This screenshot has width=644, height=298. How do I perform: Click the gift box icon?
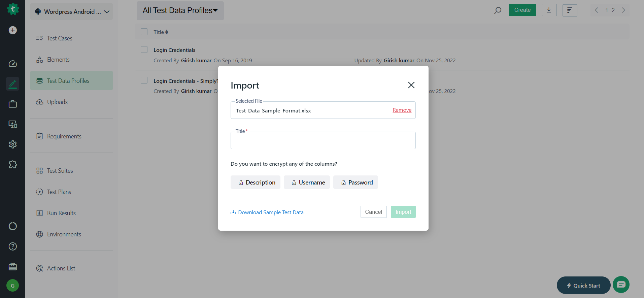[13, 267]
